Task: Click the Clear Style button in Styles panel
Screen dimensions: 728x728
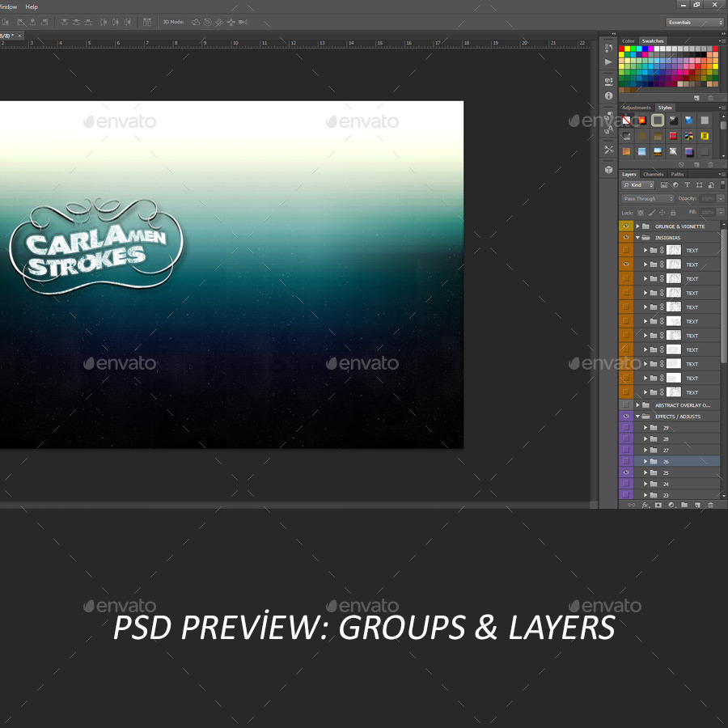Action: 681,164
